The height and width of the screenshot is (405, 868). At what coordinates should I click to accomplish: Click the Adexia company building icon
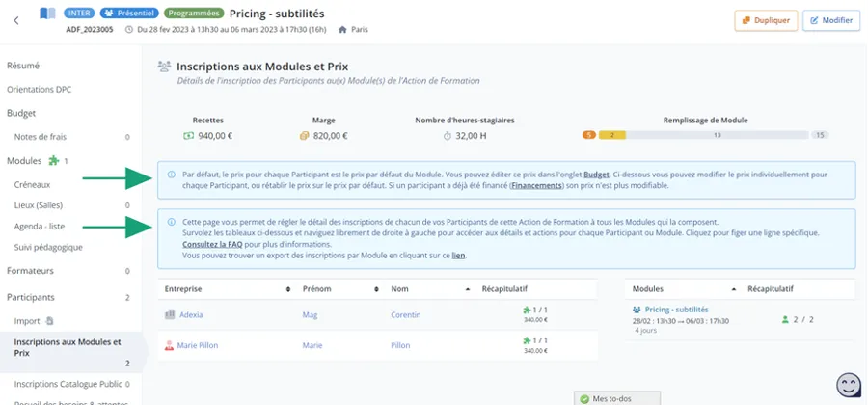click(x=170, y=314)
